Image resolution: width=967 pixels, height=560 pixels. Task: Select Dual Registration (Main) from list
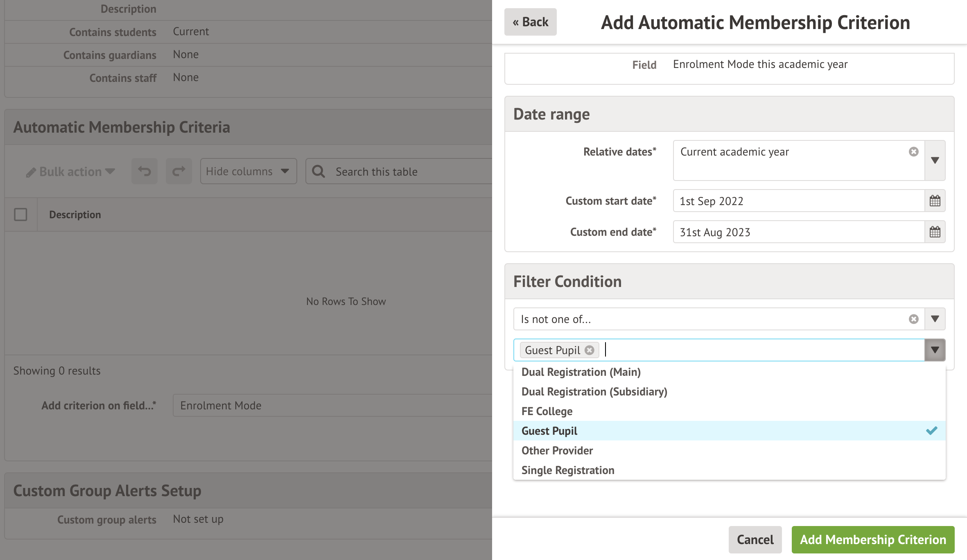click(581, 372)
